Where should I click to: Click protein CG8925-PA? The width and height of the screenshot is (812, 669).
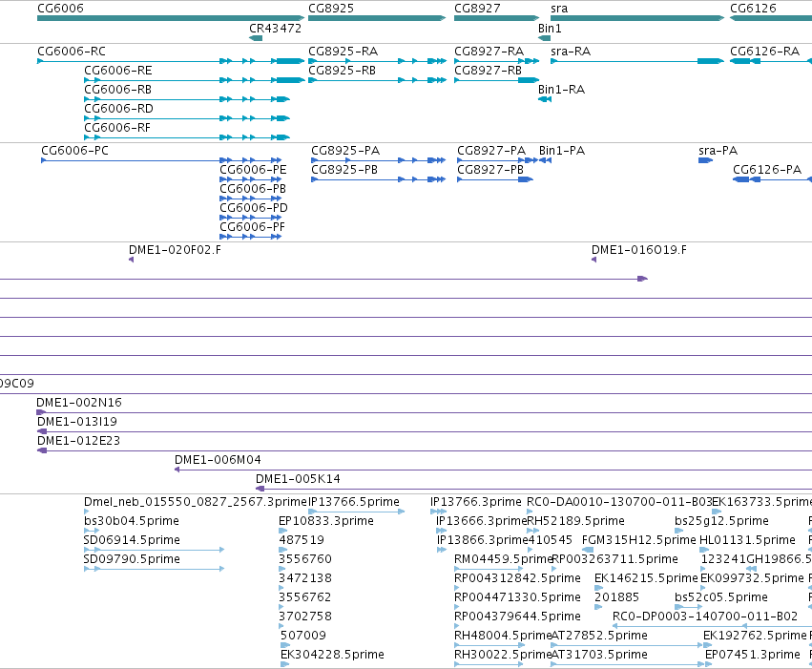click(379, 160)
